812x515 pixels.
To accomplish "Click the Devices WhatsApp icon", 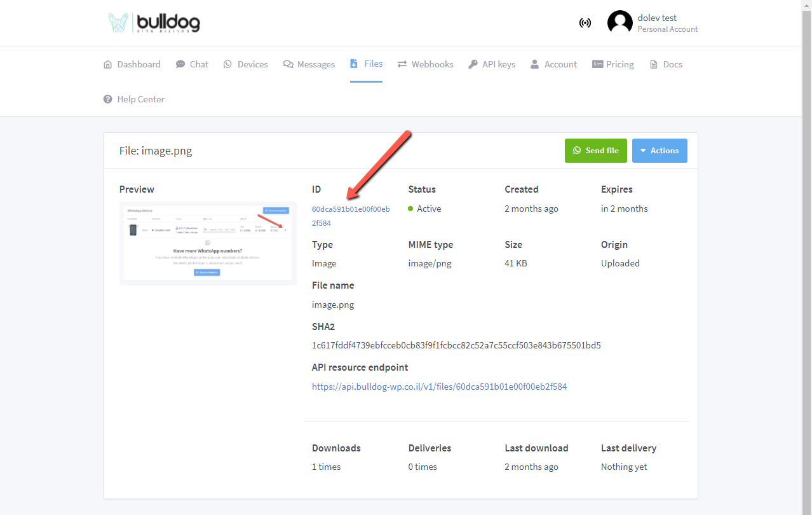I will coord(228,64).
